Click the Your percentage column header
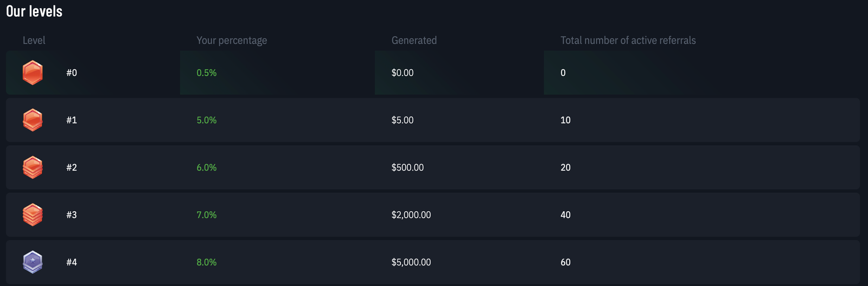This screenshot has height=286, width=868. [x=232, y=41]
